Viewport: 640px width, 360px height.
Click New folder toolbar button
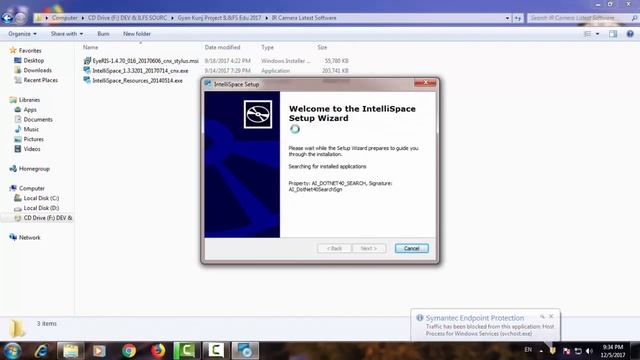pos(137,34)
